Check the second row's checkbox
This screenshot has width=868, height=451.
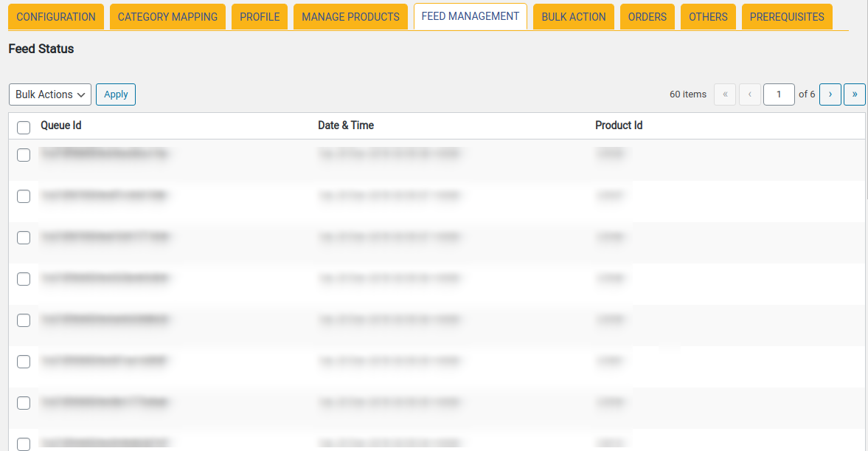coord(23,196)
